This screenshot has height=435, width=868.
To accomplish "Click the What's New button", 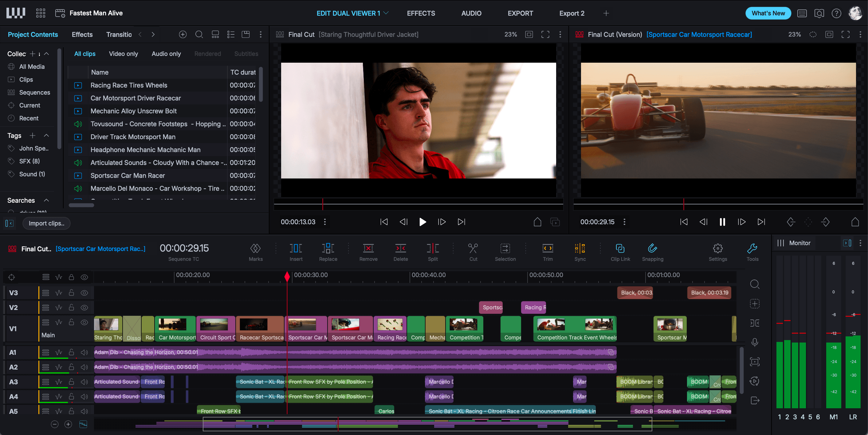I will click(x=768, y=13).
